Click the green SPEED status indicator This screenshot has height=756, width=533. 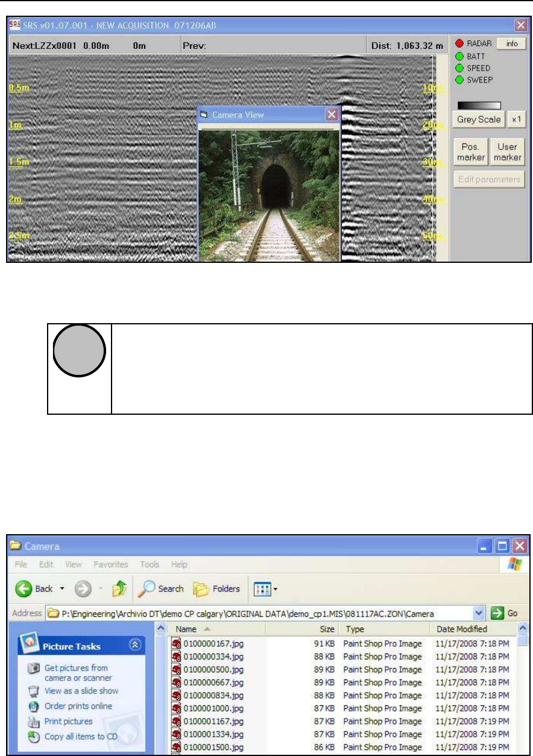[x=459, y=68]
